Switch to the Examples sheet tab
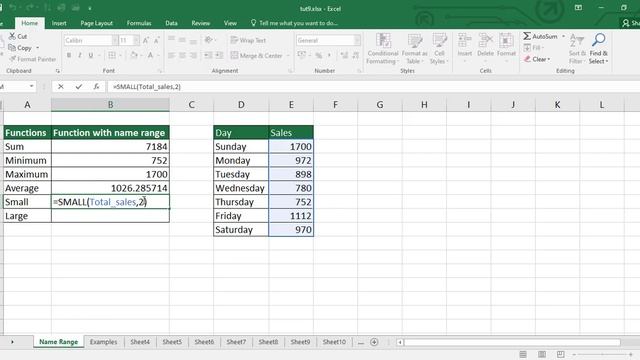The width and height of the screenshot is (640, 360). pyautogui.click(x=104, y=342)
